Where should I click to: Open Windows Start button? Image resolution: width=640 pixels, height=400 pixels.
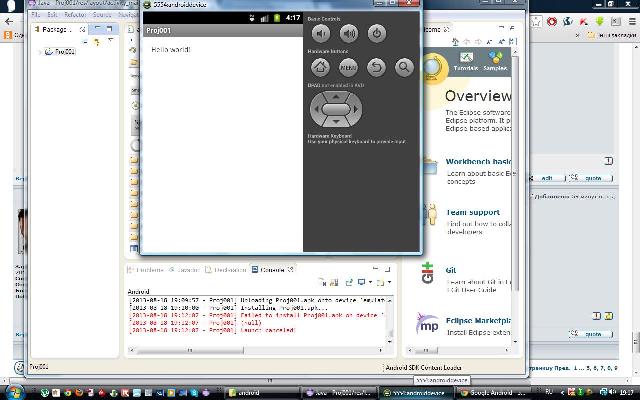(14, 392)
